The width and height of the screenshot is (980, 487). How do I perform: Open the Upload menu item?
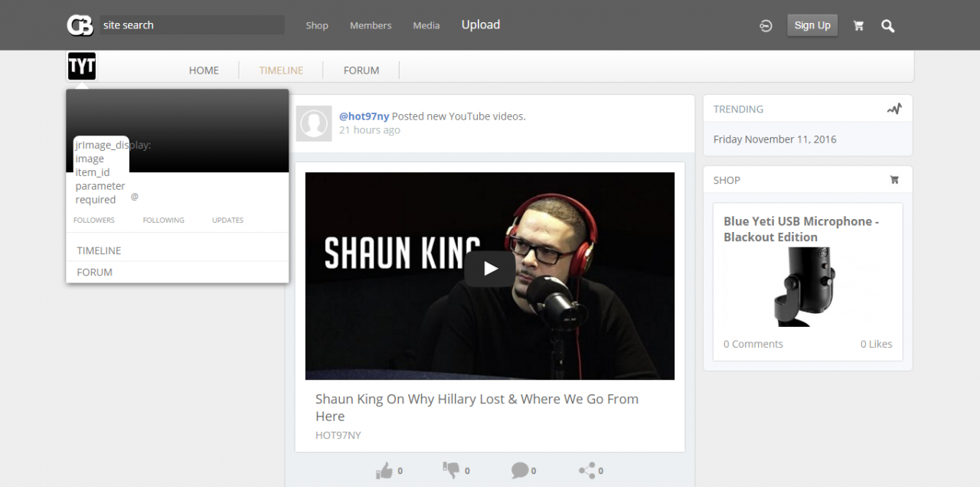[480, 25]
